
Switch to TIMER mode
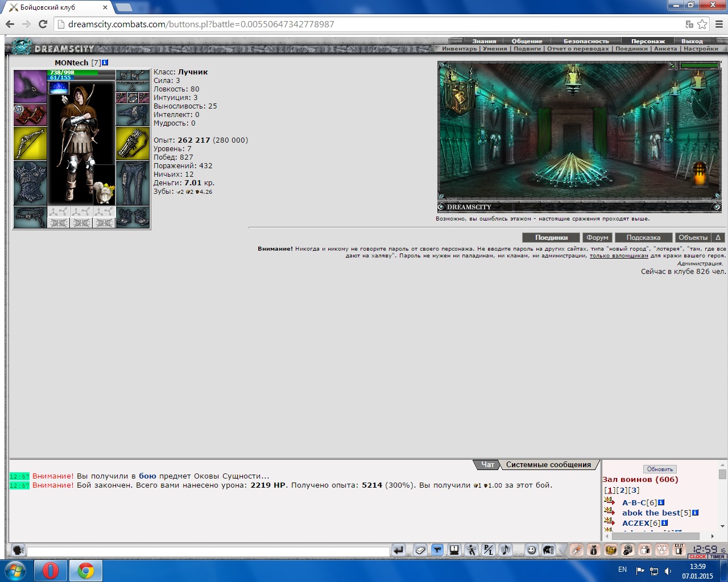[x=717, y=556]
